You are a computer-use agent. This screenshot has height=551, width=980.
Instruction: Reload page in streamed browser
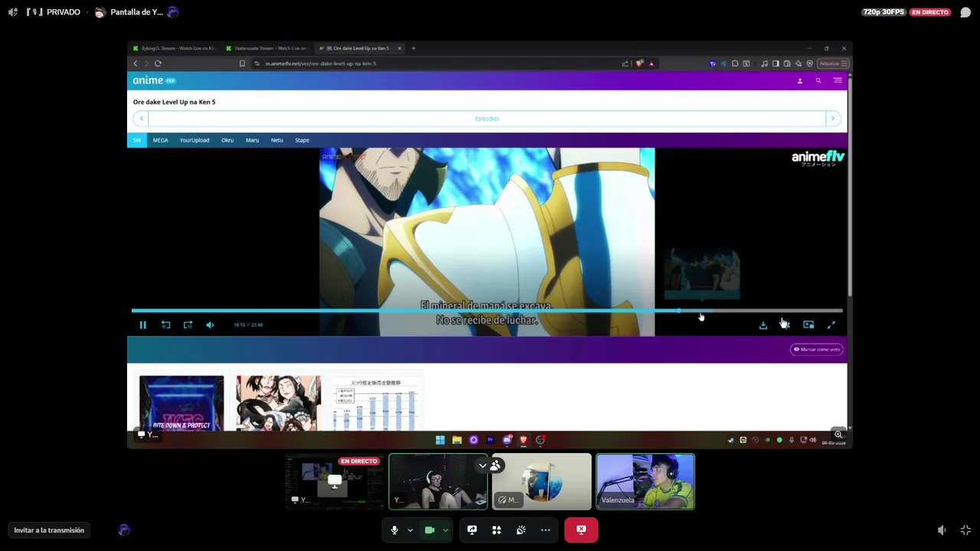[158, 64]
